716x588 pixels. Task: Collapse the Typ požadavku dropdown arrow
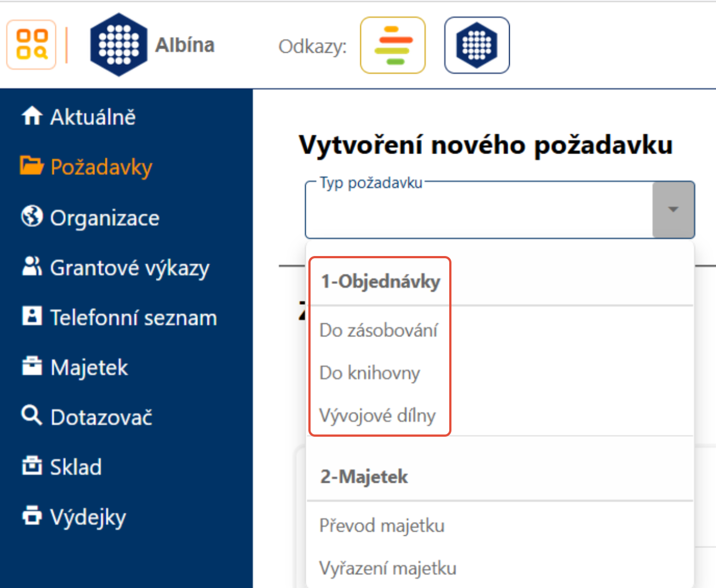point(673,209)
